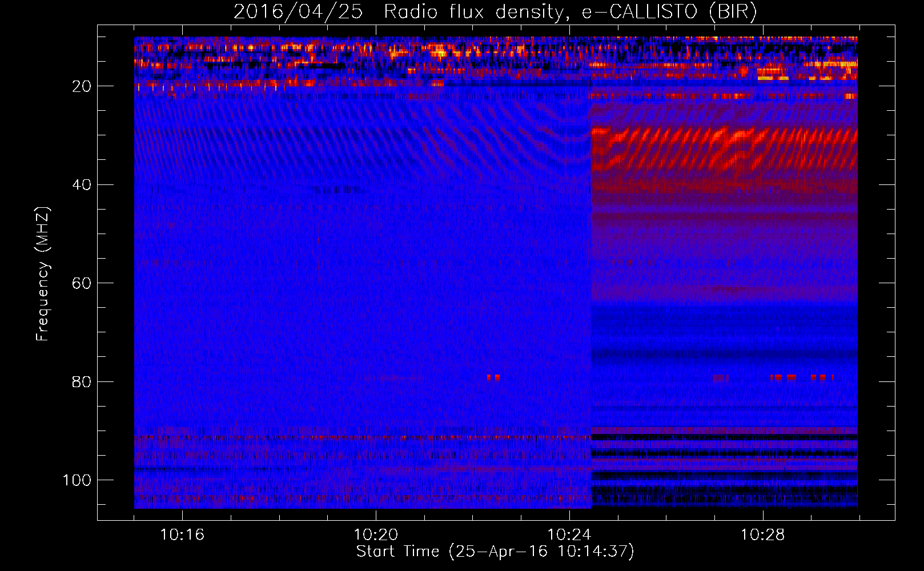Viewport: 924px width, 571px height.
Task: Click the 10:24 time tick label
Action: point(569,534)
